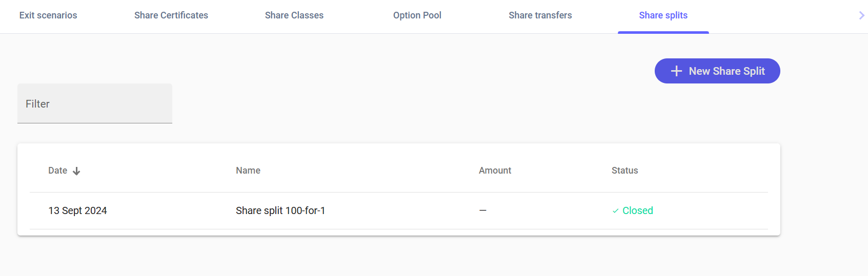868x276 pixels.
Task: Switch to the Share Certificates tab
Action: click(171, 15)
